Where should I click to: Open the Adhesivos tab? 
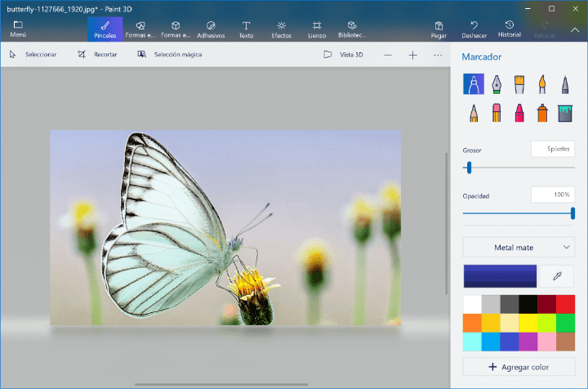[211, 29]
